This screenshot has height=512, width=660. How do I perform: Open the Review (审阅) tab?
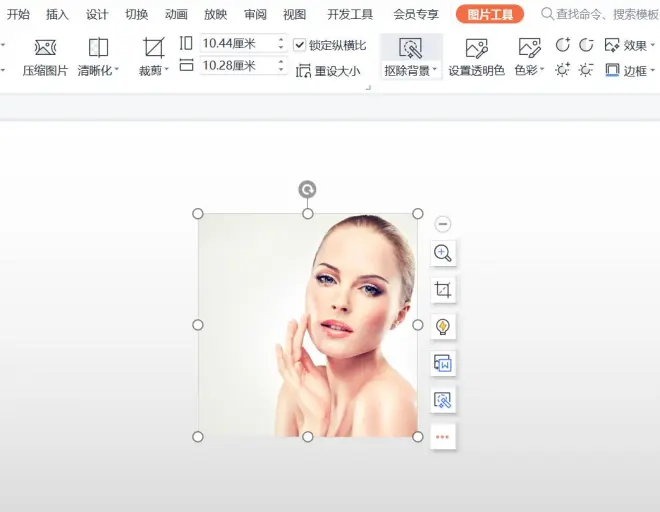tap(255, 14)
